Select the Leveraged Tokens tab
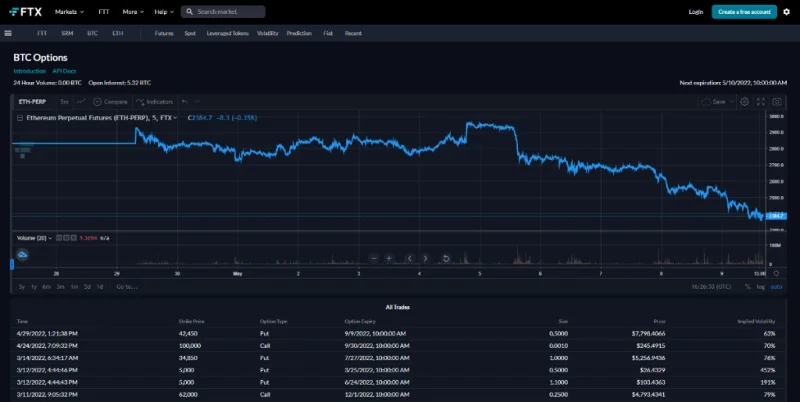800x402 pixels. click(x=228, y=33)
